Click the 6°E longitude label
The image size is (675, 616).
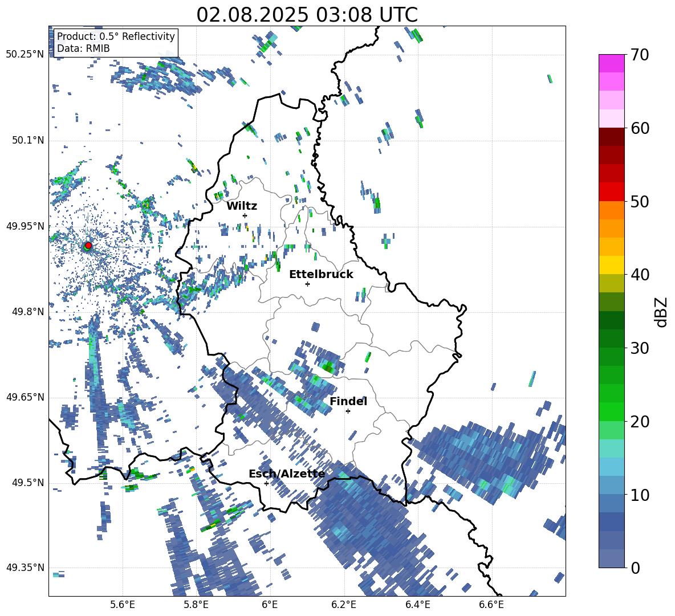coord(270,605)
